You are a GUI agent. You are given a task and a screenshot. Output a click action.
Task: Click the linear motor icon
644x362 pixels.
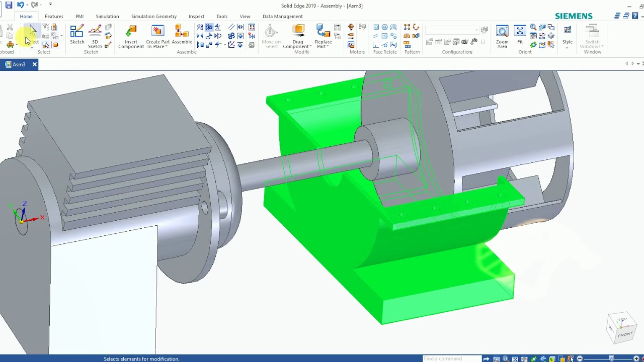coord(351,36)
